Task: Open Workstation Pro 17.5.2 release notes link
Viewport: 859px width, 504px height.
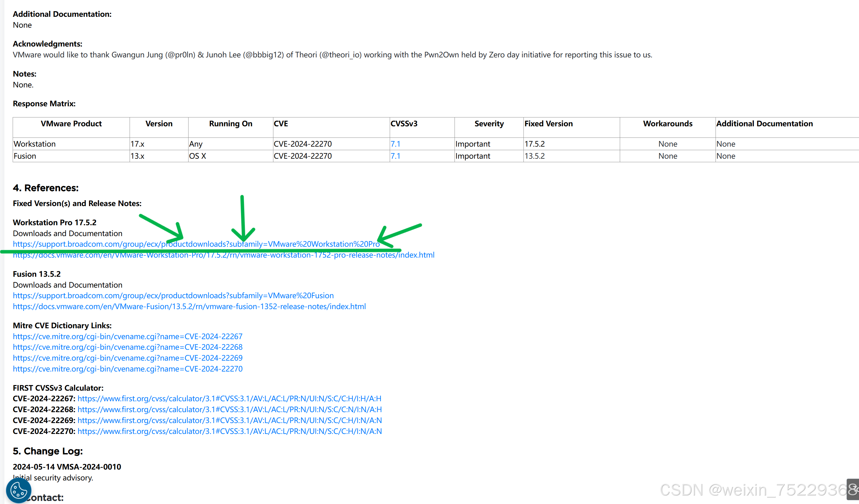Action: point(223,256)
